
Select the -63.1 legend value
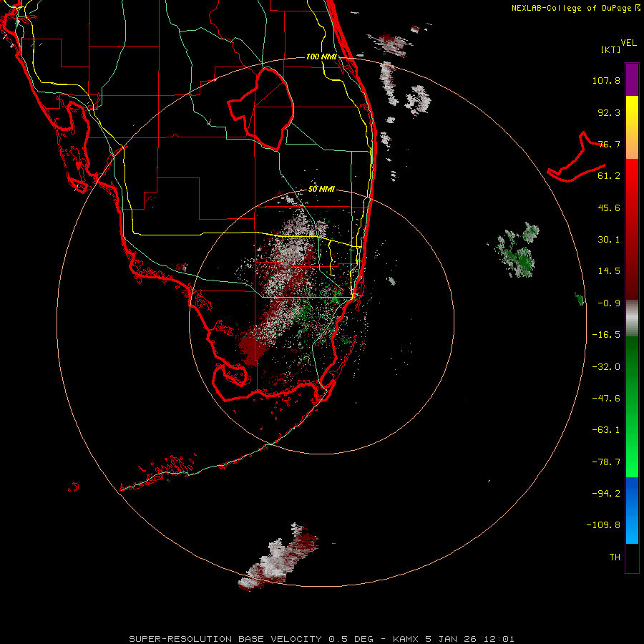tap(606, 430)
